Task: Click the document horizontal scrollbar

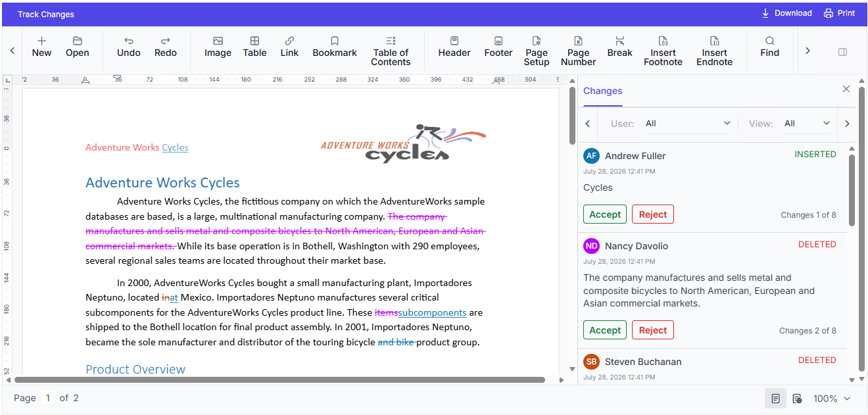Action: pos(279,379)
